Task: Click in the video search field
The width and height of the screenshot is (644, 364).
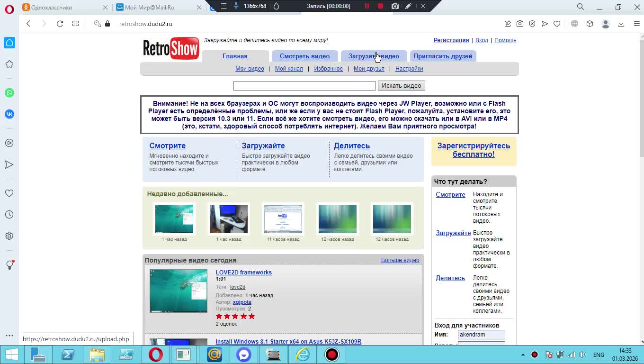Action: coord(304,86)
